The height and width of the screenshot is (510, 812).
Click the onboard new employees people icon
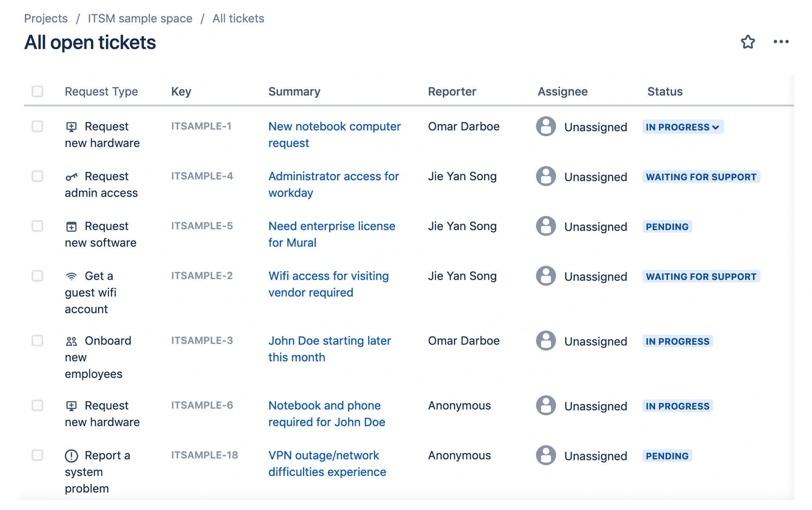click(71, 341)
